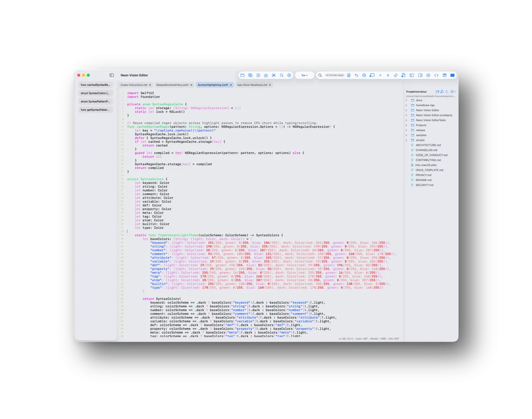This screenshot has width=532, height=419.
Task: Click the 'import SwiftUI' code line
Action: click(x=140, y=93)
